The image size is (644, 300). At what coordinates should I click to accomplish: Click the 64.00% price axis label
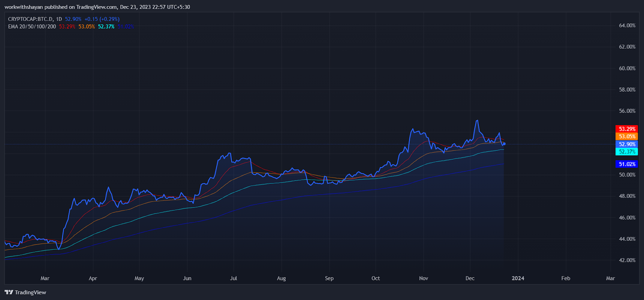[627, 25]
